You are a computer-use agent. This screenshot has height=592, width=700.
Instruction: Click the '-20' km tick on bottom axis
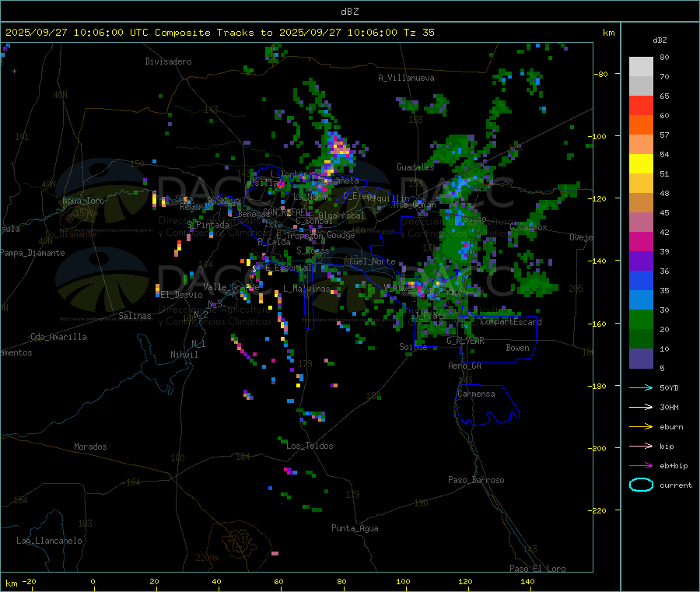click(29, 581)
